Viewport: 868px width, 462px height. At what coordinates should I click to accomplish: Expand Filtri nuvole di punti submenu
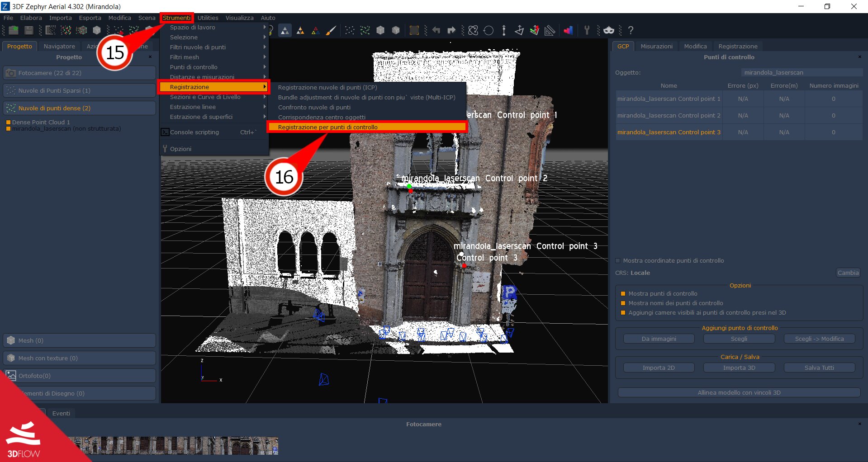pos(214,47)
